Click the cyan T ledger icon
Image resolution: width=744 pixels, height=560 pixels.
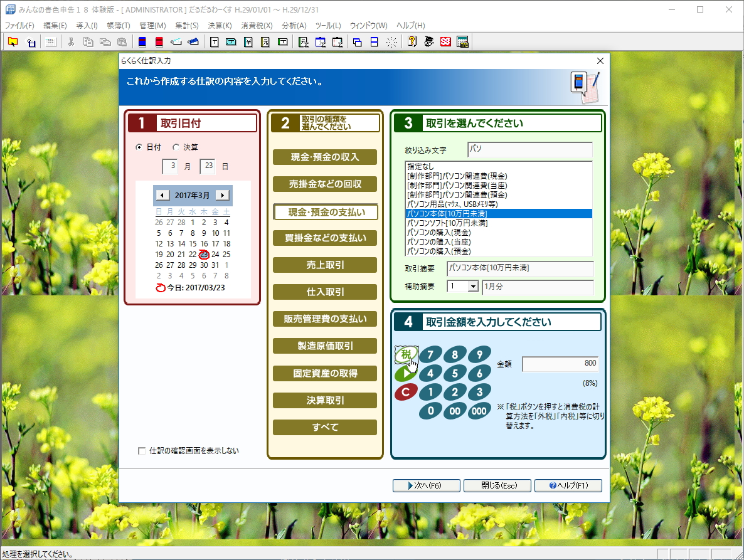(231, 42)
